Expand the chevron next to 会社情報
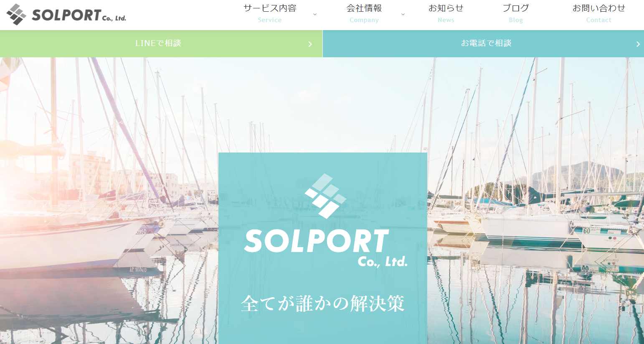This screenshot has width=644, height=344. coord(403,15)
